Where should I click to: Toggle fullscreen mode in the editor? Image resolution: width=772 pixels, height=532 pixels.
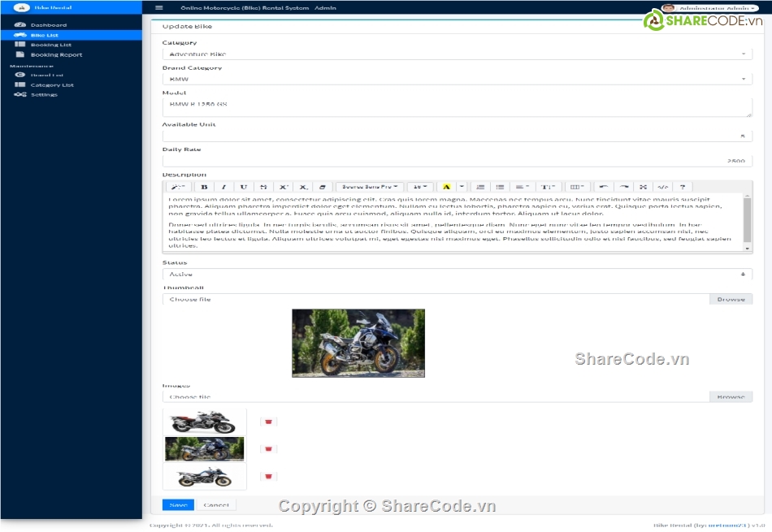coord(644,187)
